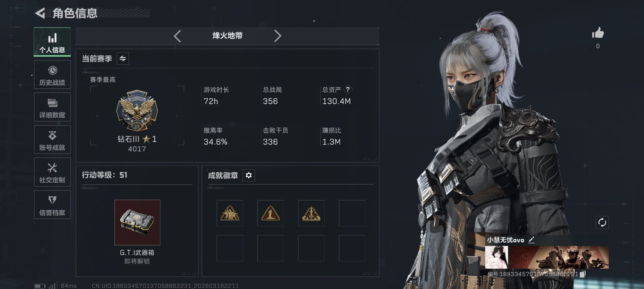Open the 历史战绩 tab
The width and height of the screenshot is (644, 289).
52,75
